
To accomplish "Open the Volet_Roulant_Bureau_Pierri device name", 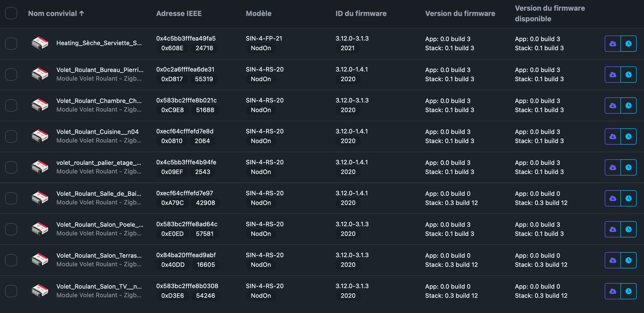I will [x=100, y=70].
